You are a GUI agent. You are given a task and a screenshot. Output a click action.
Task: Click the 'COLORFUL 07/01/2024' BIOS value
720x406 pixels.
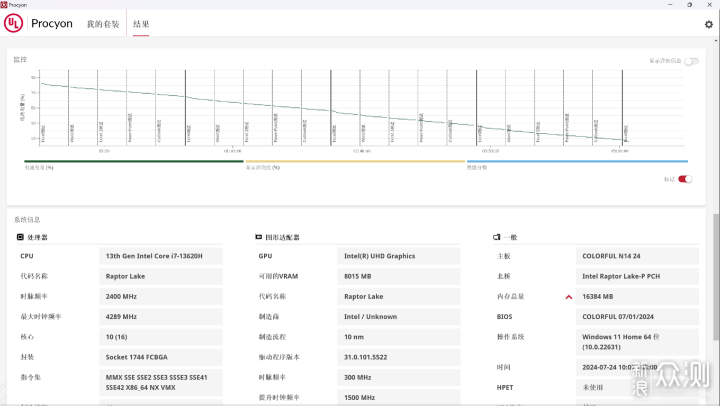pyautogui.click(x=637, y=317)
